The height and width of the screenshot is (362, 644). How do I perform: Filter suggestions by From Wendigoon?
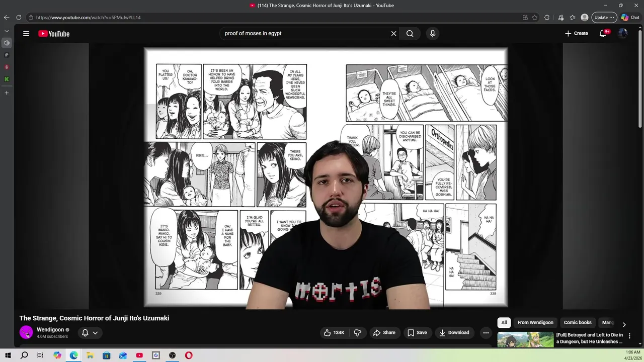[x=535, y=322]
